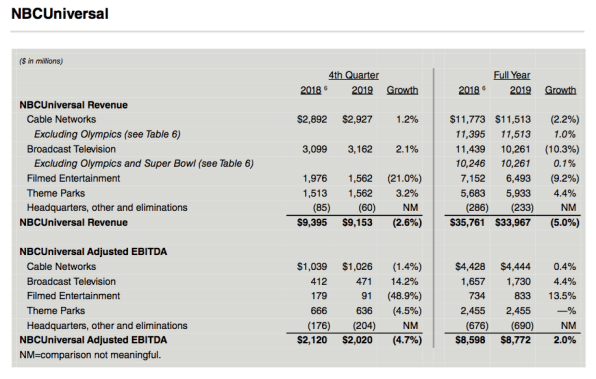Click the ($ in millions) note
The width and height of the screenshot is (596, 379).
(41, 61)
